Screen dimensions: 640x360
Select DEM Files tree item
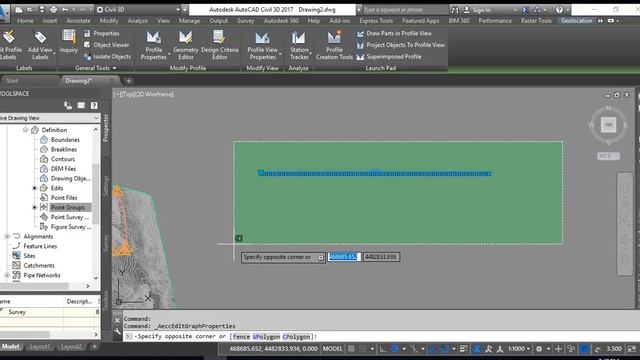tap(63, 169)
